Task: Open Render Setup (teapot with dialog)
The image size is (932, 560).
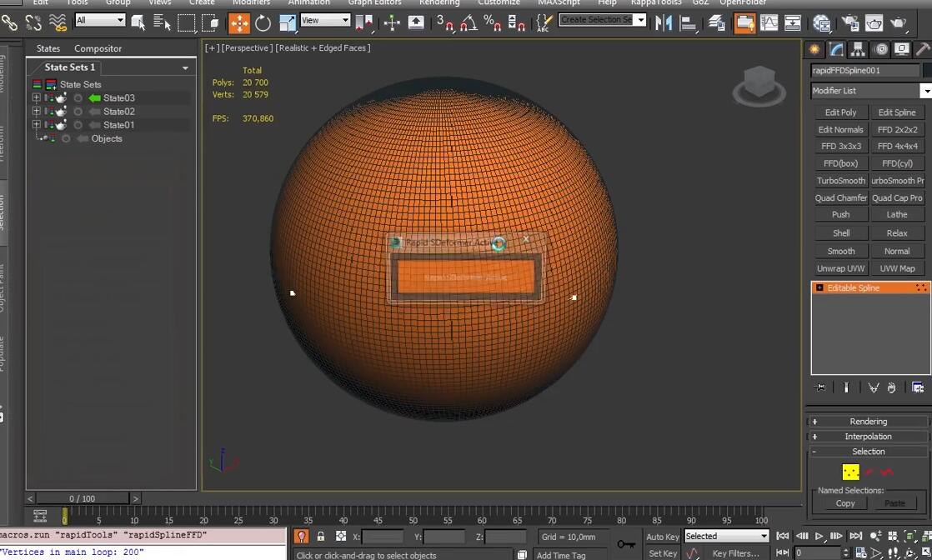Action: click(850, 22)
